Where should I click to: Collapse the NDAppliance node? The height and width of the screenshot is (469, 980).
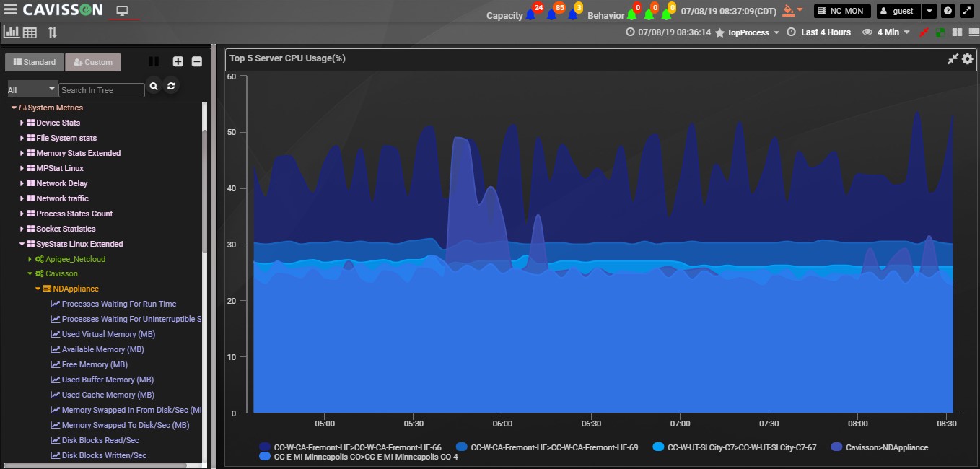point(38,289)
